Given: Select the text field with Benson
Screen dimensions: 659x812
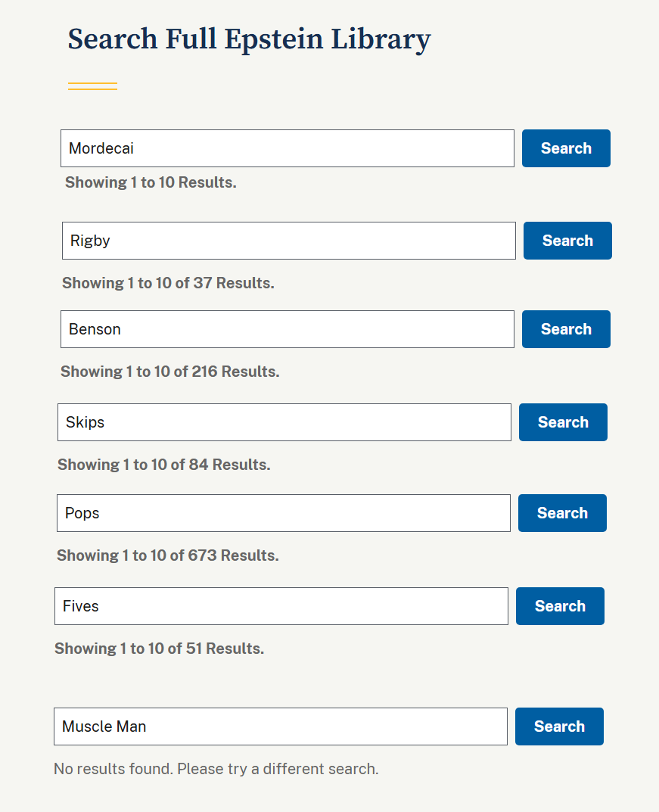Looking at the screenshot, I should click(x=288, y=329).
